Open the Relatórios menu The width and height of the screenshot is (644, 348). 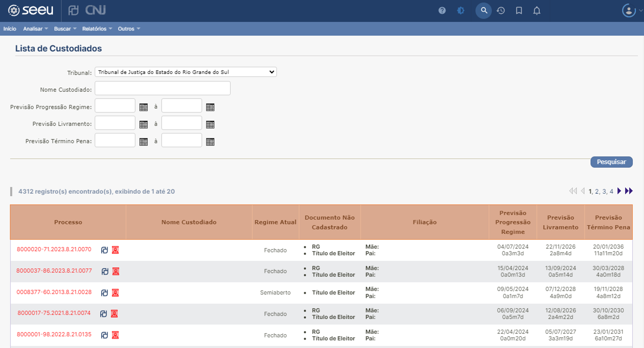(97, 29)
